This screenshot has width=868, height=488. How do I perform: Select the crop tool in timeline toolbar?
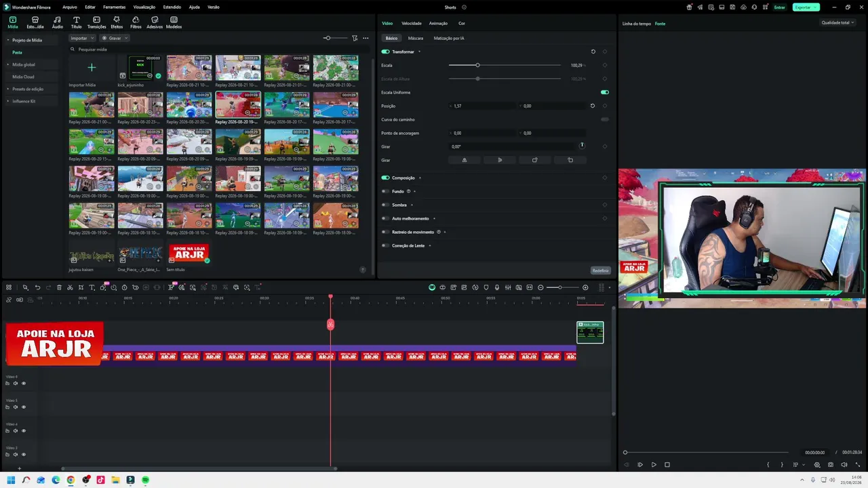81,287
